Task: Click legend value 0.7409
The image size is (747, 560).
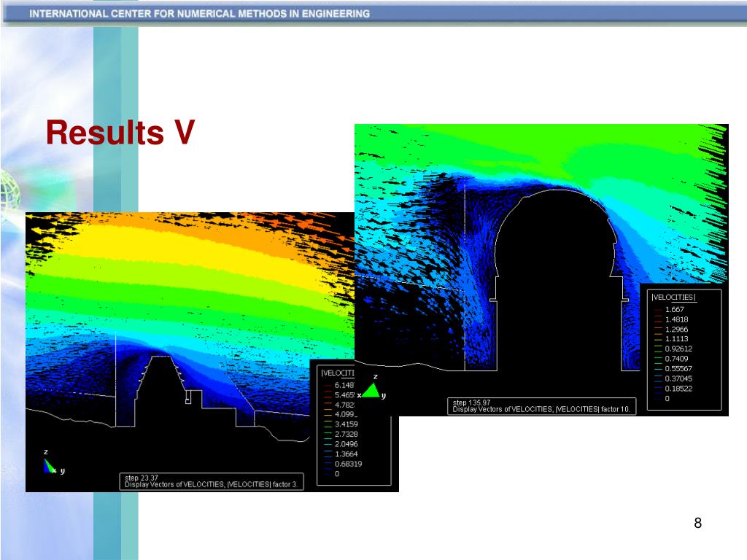Action: (676, 359)
